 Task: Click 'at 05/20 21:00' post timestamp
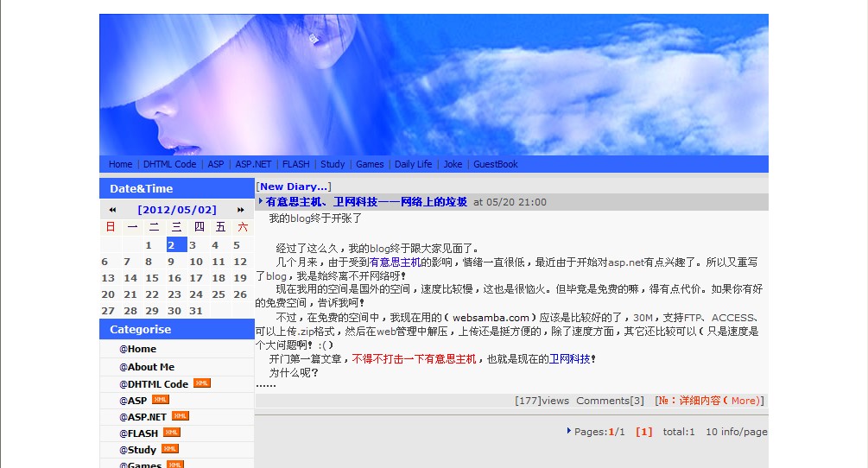coord(510,202)
